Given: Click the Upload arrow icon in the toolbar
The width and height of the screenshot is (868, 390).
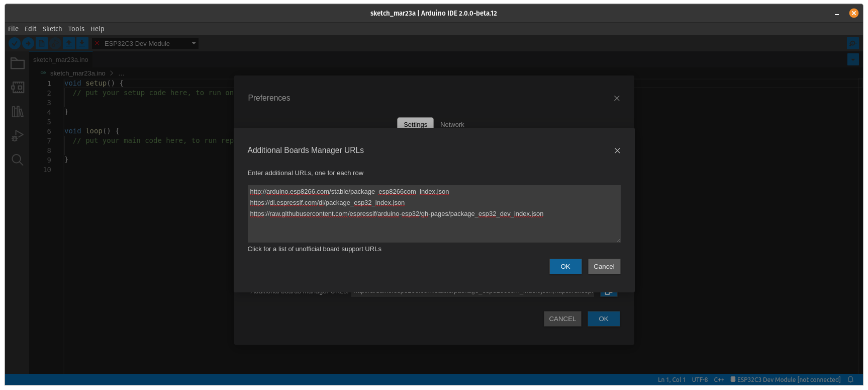Looking at the screenshot, I should (x=28, y=43).
